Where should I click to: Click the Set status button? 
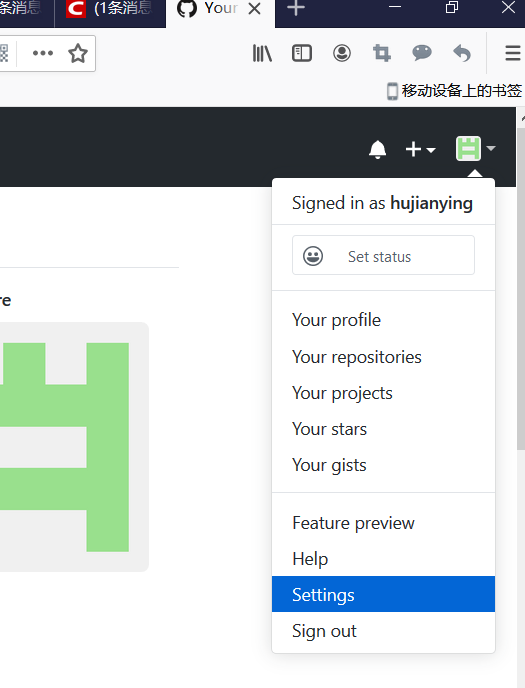click(x=383, y=255)
